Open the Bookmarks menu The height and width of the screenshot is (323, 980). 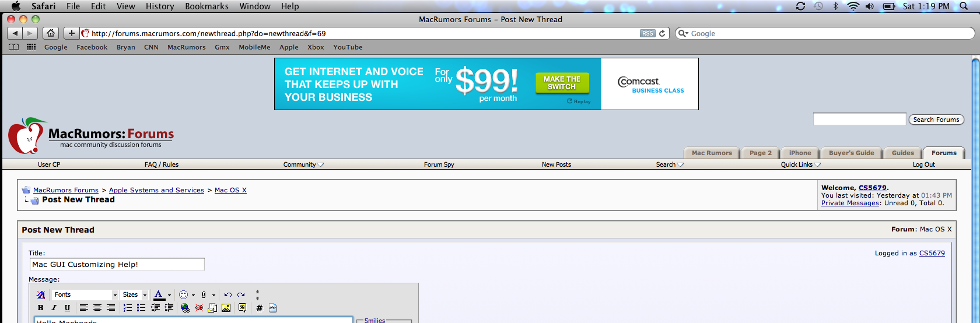coord(206,6)
